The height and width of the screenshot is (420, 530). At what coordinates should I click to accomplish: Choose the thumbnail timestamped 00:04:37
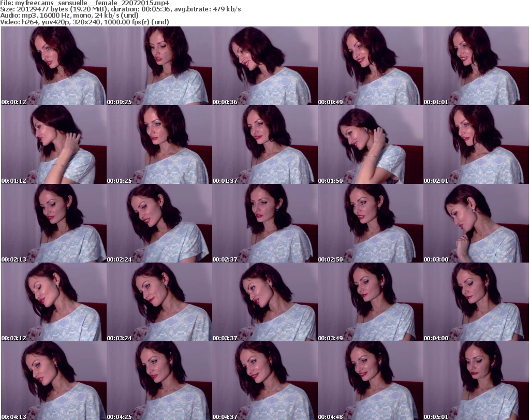[265, 381]
